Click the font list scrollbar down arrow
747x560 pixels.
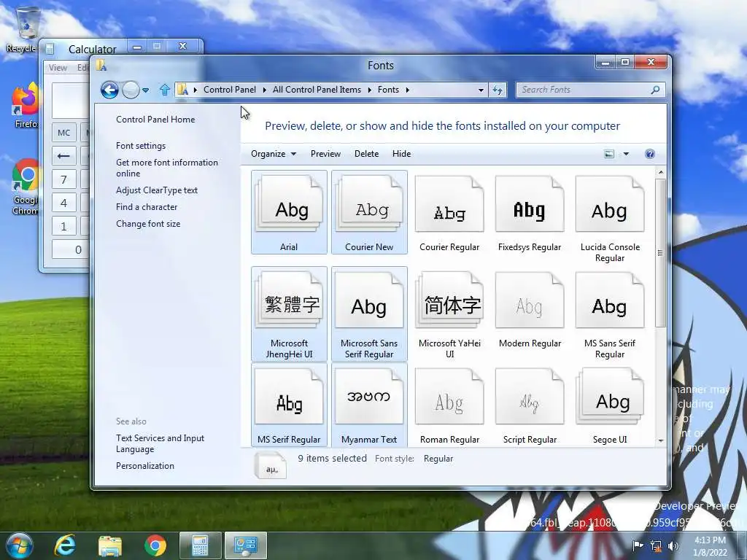click(661, 440)
